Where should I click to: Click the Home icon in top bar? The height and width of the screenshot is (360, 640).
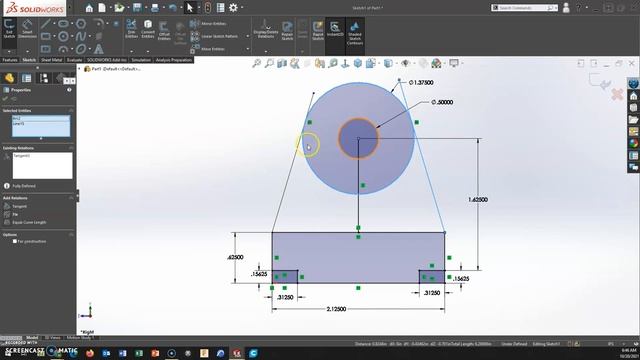coord(89,7)
